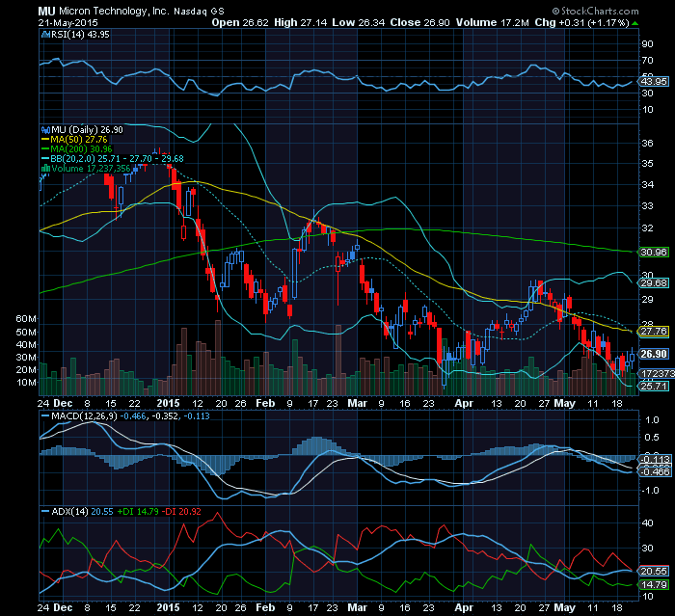Click the Micron Technology, Inc. company name
This screenshot has width=675, height=616.
(x=114, y=12)
